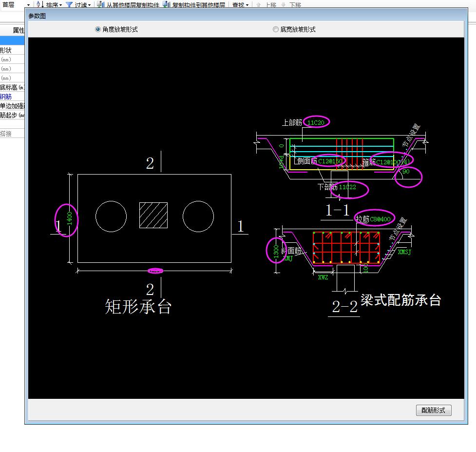Edit the 拉筋 C8@400 value
The width and height of the screenshot is (476, 452).
click(381, 219)
